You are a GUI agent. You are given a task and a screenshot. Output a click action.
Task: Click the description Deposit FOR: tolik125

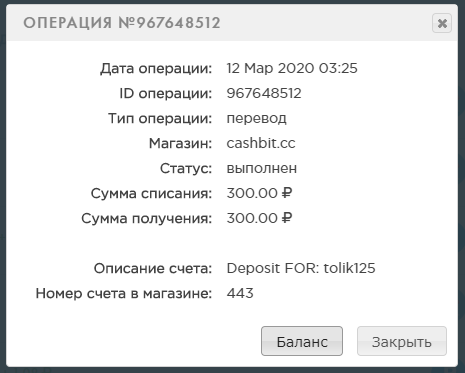pos(301,268)
